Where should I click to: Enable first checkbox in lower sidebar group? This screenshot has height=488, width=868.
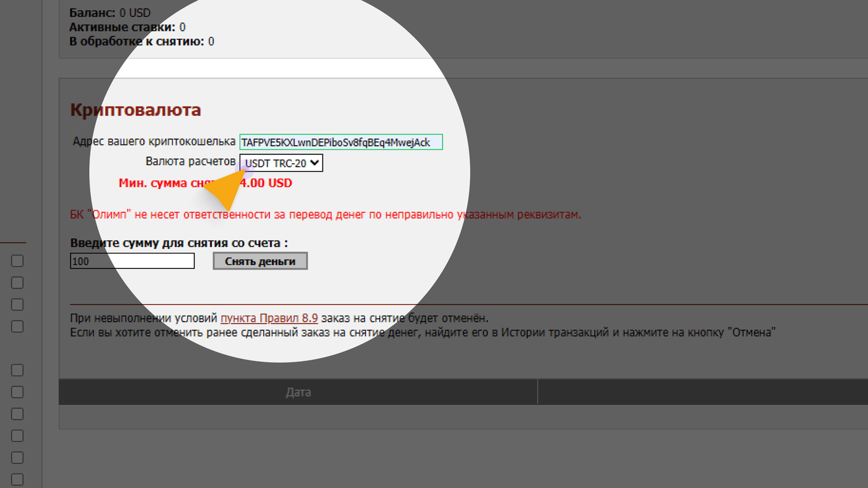click(x=17, y=370)
